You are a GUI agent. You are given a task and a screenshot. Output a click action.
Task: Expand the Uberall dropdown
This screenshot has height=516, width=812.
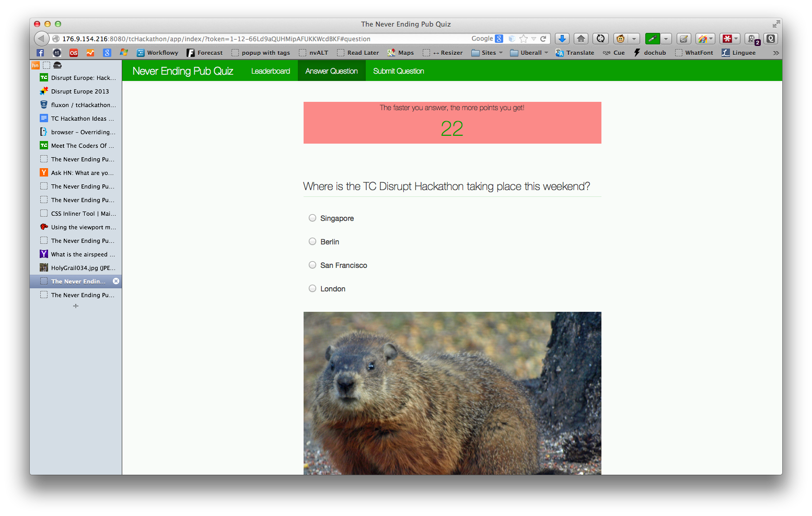(x=528, y=52)
